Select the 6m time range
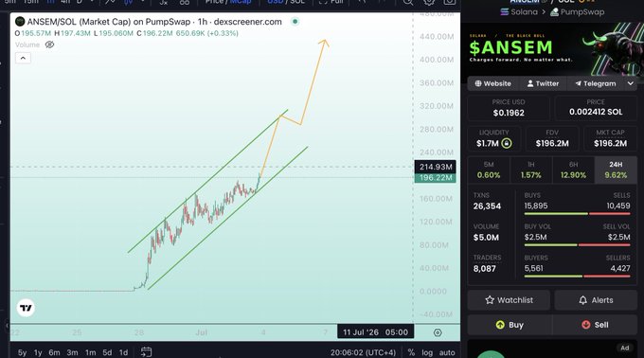The width and height of the screenshot is (644, 358). pos(54,352)
